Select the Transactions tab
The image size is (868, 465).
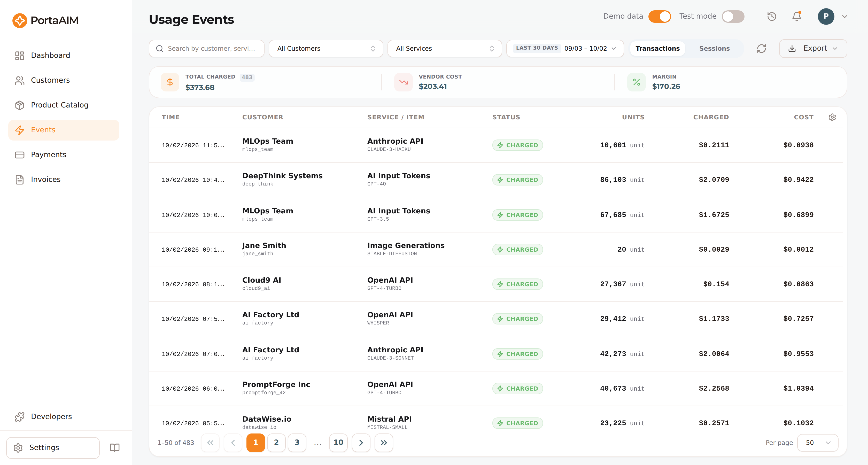click(x=657, y=49)
